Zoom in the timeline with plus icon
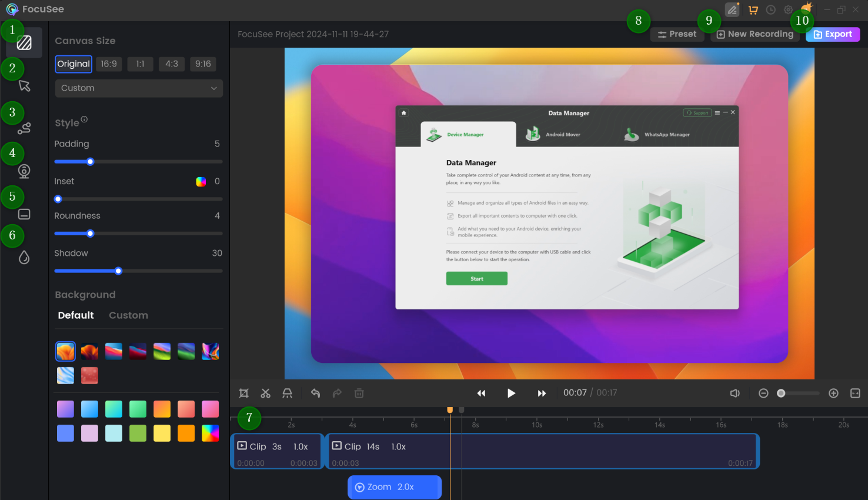868x500 pixels. pos(833,393)
